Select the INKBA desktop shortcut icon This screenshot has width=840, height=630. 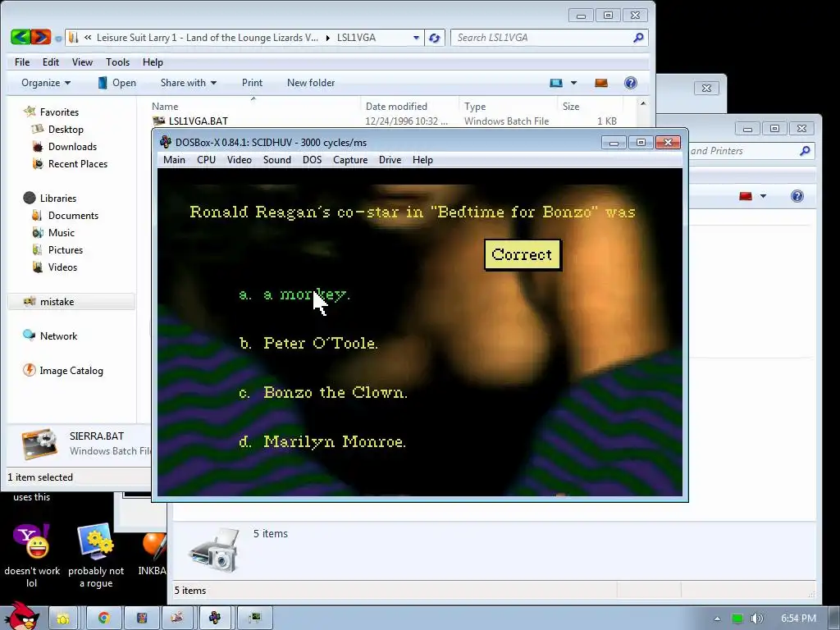(x=152, y=555)
